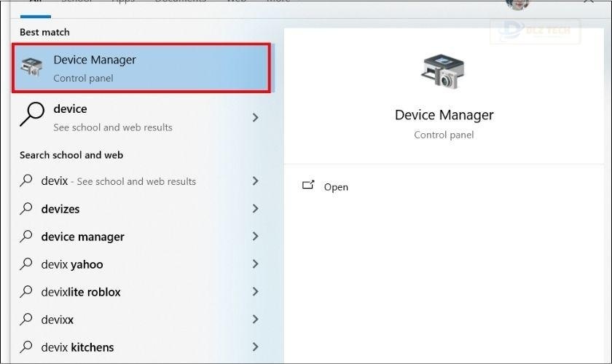Viewport: 612px width, 364px height.
Task: Expand the 'devix kitchens' suggestion chevron
Action: click(255, 347)
